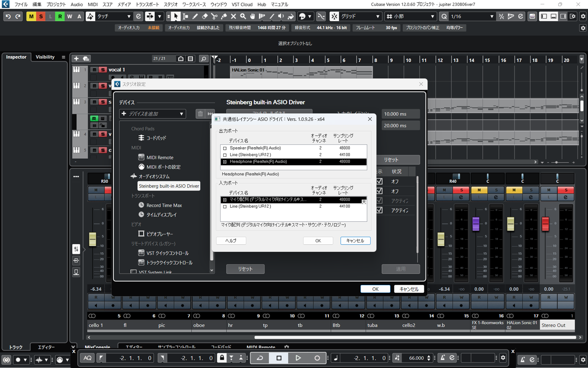Click the リセット button below the device panel
Viewport: 588px width, 368px height.
pyautogui.click(x=245, y=269)
